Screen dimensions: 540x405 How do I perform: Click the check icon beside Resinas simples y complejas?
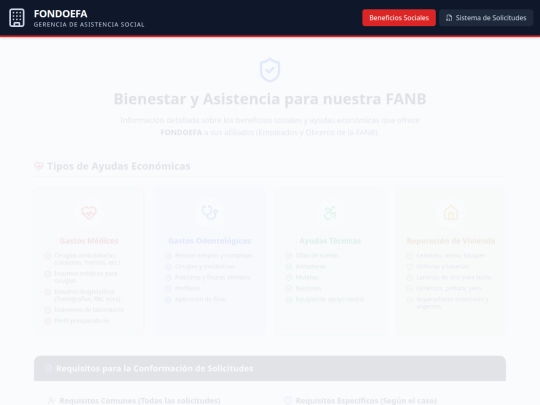coord(168,256)
